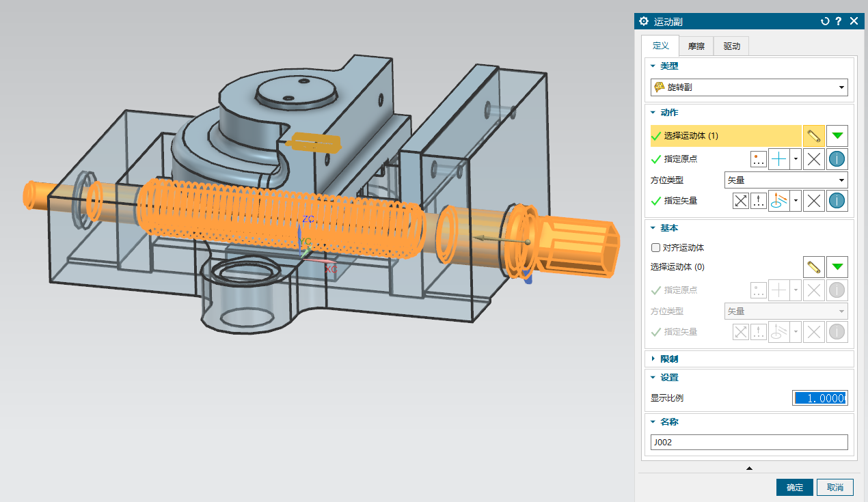
Task: Click the select-body icon in 基本 section
Action: coord(813,267)
